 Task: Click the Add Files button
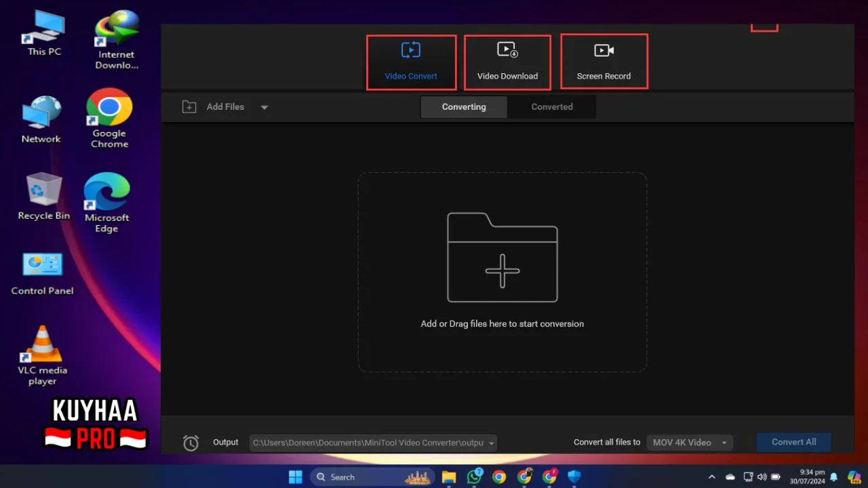coord(214,107)
